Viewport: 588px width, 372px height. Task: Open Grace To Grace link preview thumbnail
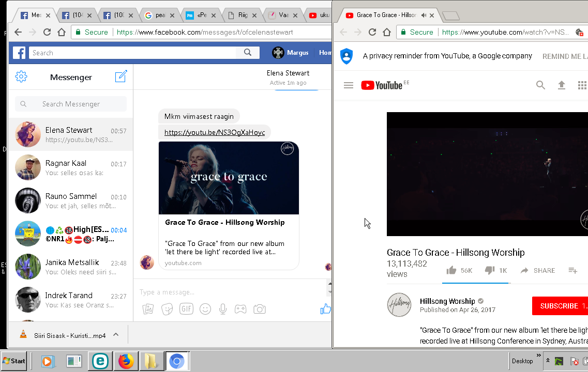(229, 178)
